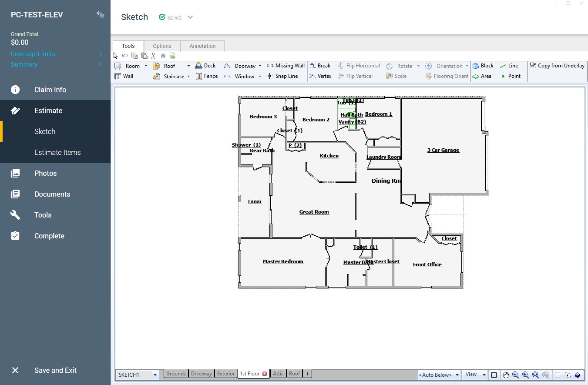
Task: Open the Room tool dropdown arrow
Action: point(146,66)
